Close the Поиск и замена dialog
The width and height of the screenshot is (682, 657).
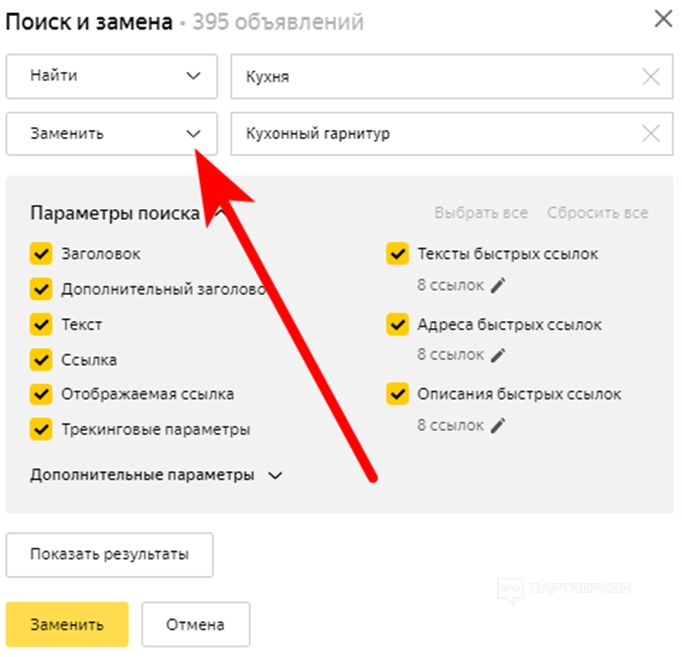pos(661,19)
